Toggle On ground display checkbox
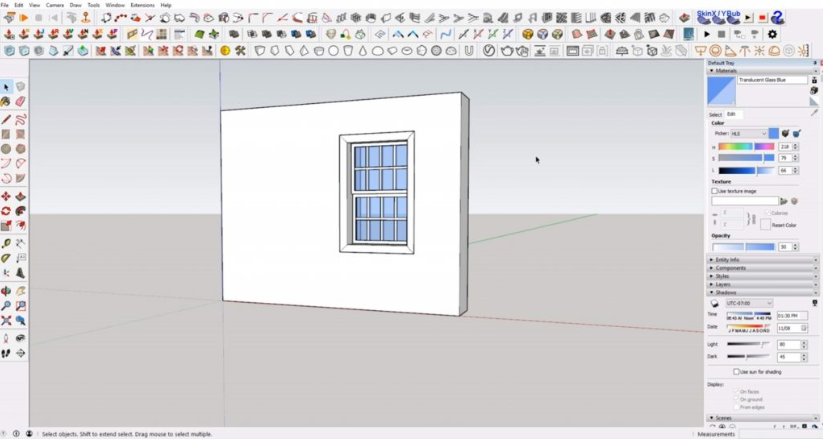 coord(736,400)
